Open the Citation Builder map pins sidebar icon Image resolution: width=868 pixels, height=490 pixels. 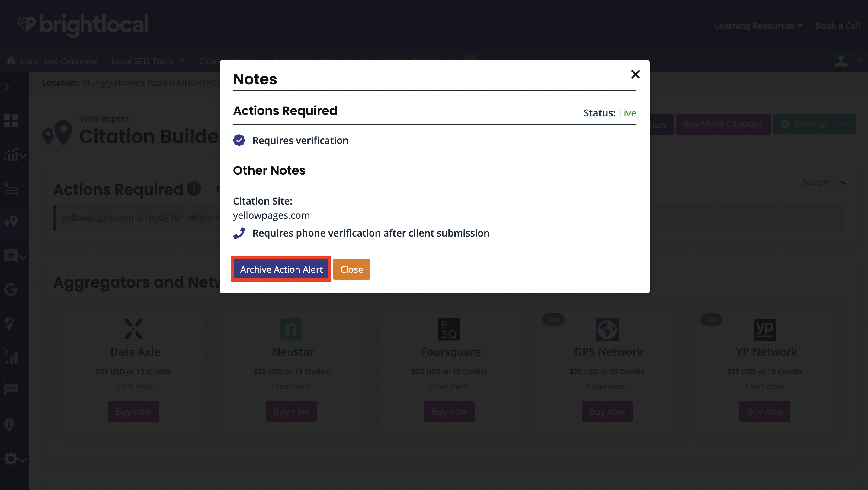pyautogui.click(x=11, y=221)
